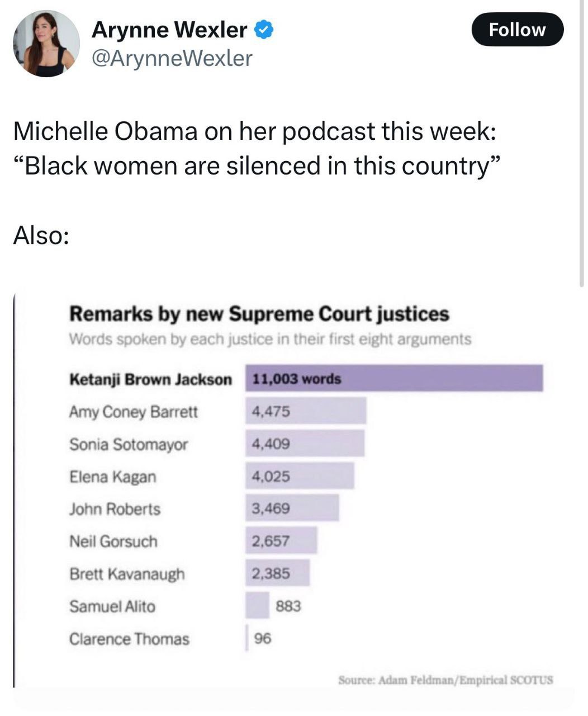
Task: Click the Elena Kagan 4,025 bar
Action: coord(300,476)
